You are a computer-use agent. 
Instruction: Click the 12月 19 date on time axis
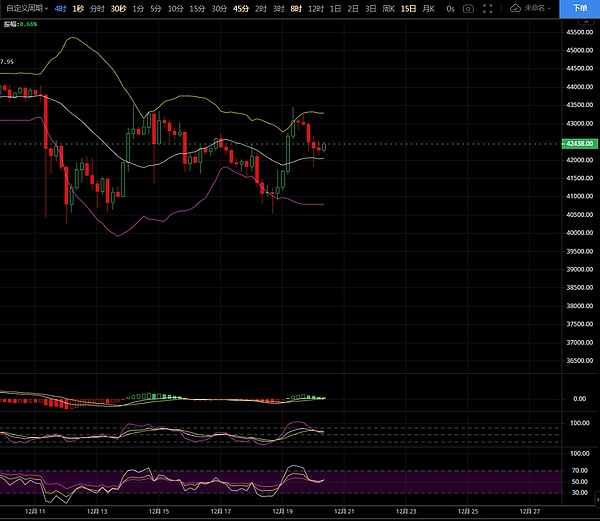click(281, 510)
